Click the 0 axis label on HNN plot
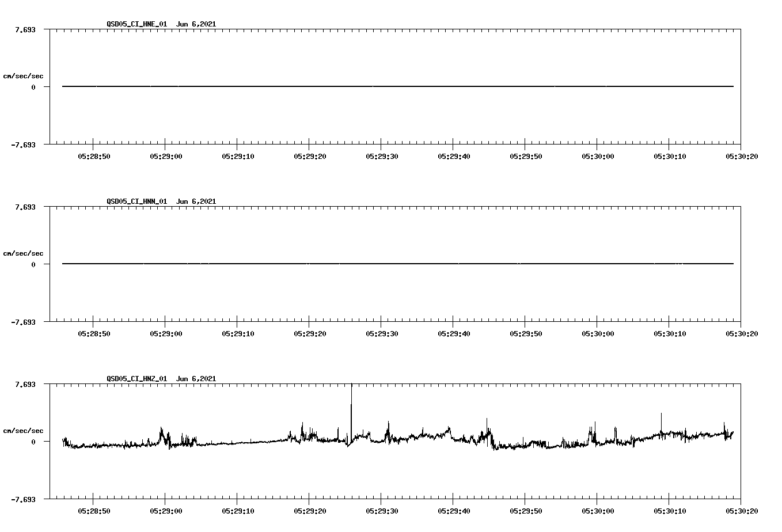This screenshot has width=782, height=532. pyautogui.click(x=33, y=264)
